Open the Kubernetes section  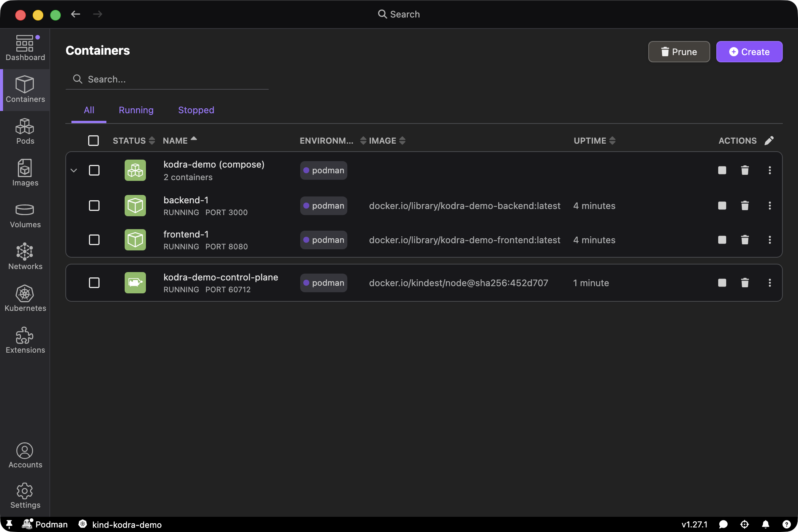tap(25, 299)
